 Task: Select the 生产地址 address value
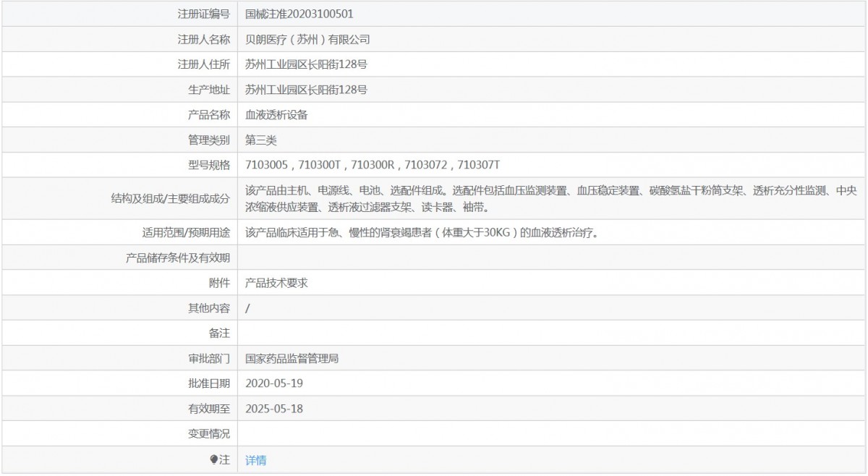(x=307, y=90)
